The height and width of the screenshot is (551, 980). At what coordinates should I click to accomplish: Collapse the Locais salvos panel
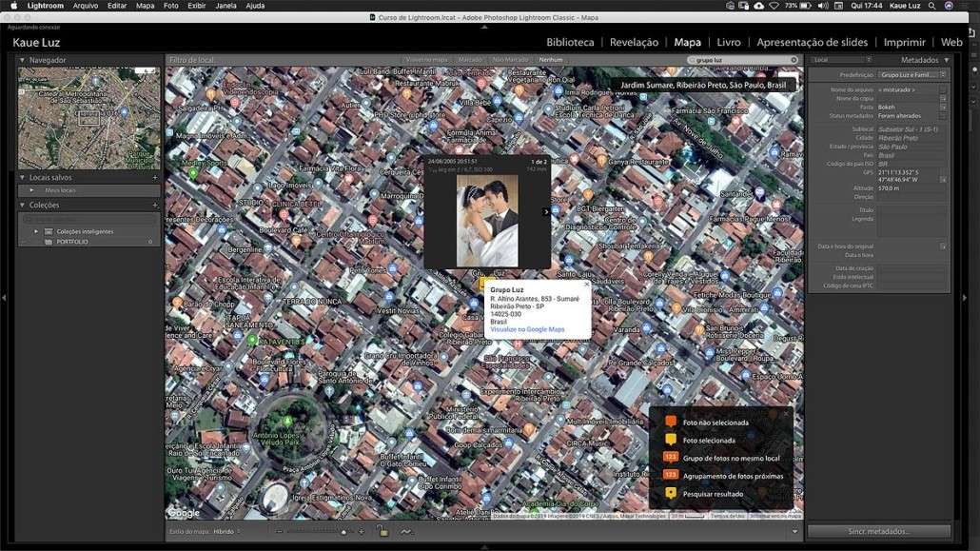click(x=22, y=178)
